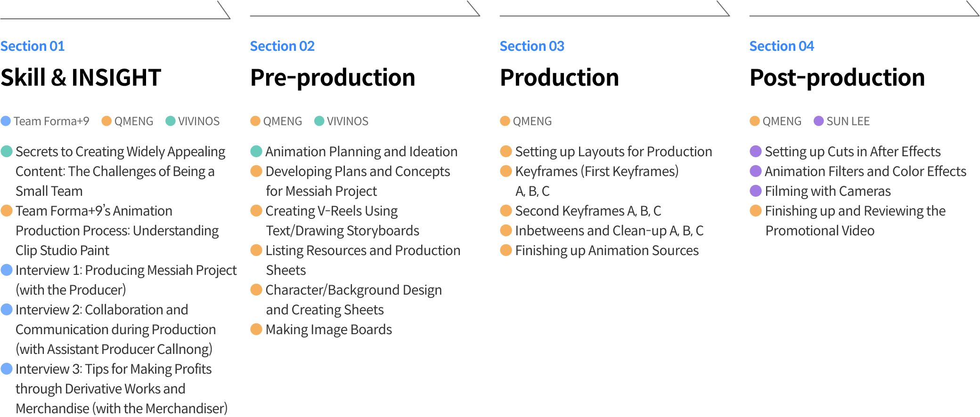
Task: Click 'Creating V-Reels Using' item
Action: pyautogui.click(x=332, y=211)
